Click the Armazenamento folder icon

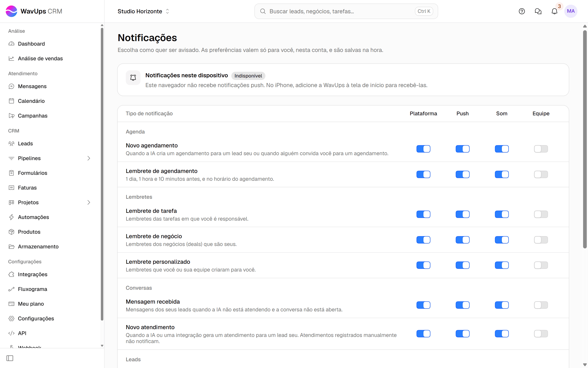coord(11,247)
